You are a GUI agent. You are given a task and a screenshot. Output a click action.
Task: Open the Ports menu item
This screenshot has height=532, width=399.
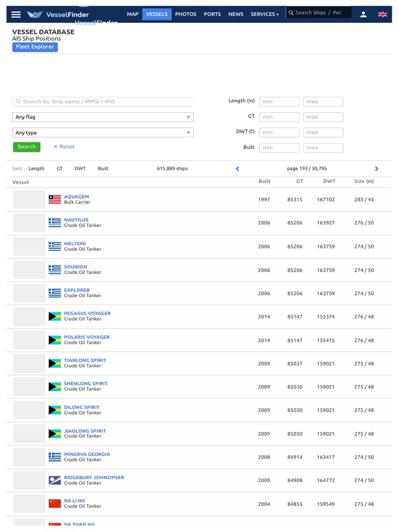click(x=212, y=14)
